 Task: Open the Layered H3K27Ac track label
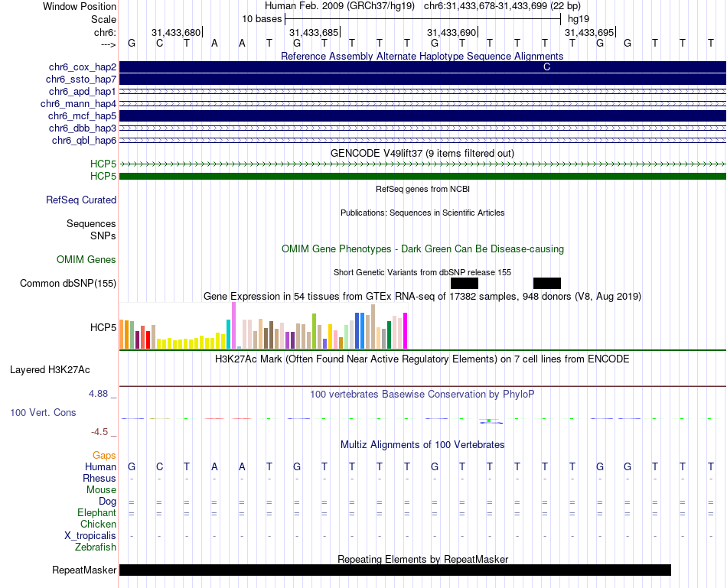[50, 370]
